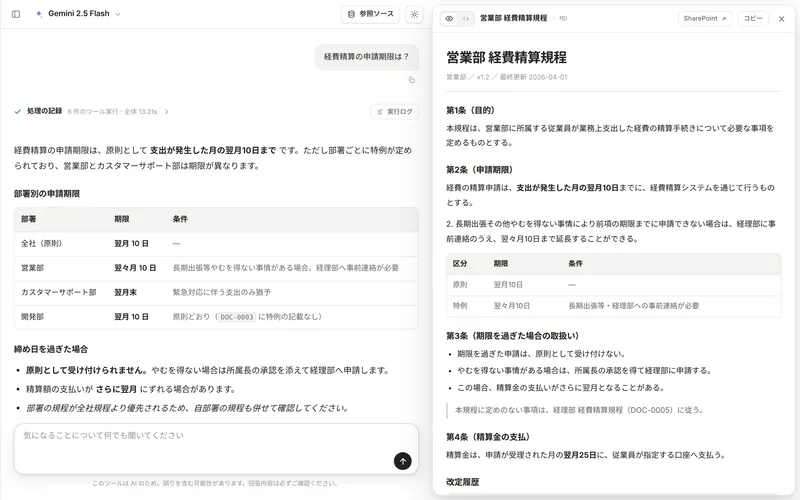800x500 pixels.
Task: Select the 開発部 row label
Action: [32, 317]
